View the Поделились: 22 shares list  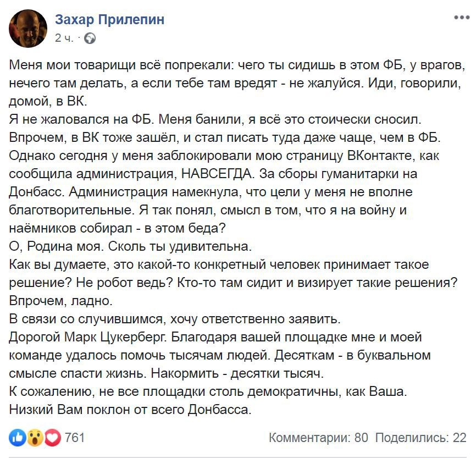tap(420, 438)
